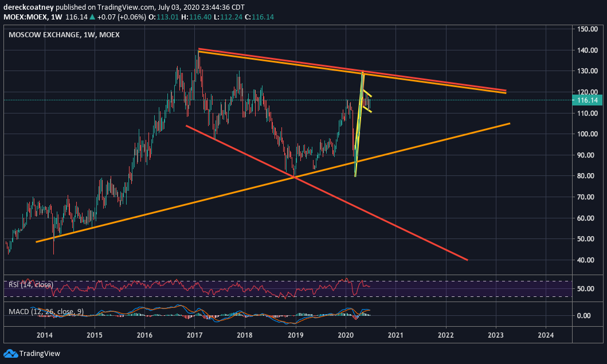607x364 pixels.
Task: Click the 130.00 price axis label
Action: click(588, 71)
